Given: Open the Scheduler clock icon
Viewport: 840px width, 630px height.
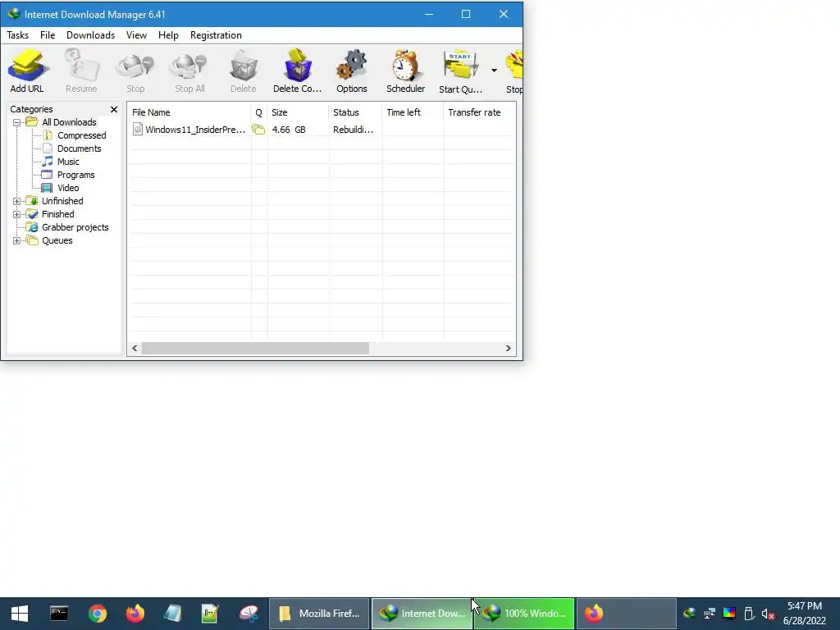Looking at the screenshot, I should (405, 71).
